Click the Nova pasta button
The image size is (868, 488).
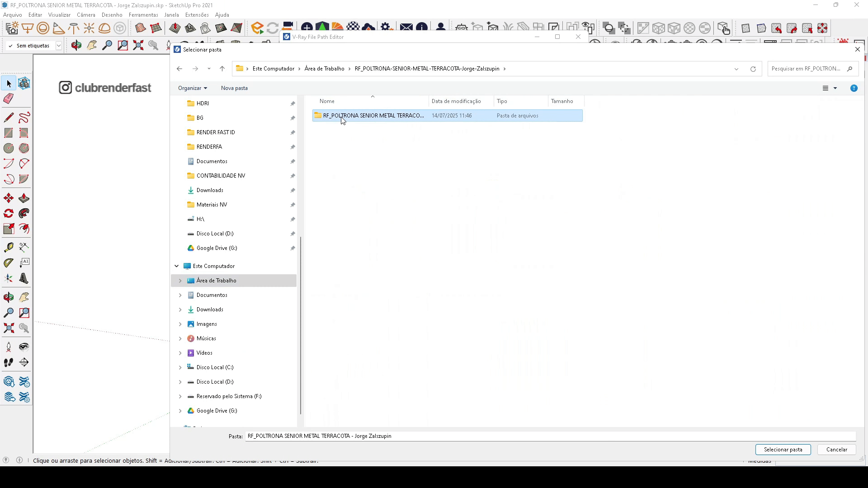click(x=234, y=88)
